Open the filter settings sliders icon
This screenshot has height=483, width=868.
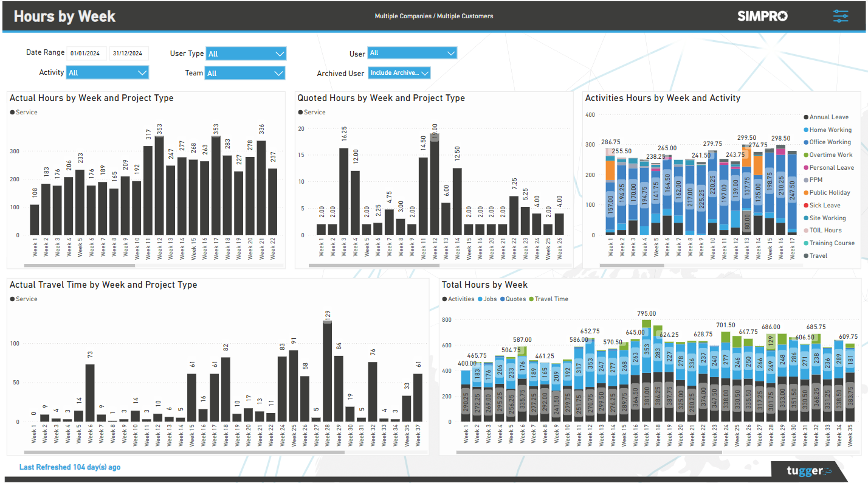[841, 16]
